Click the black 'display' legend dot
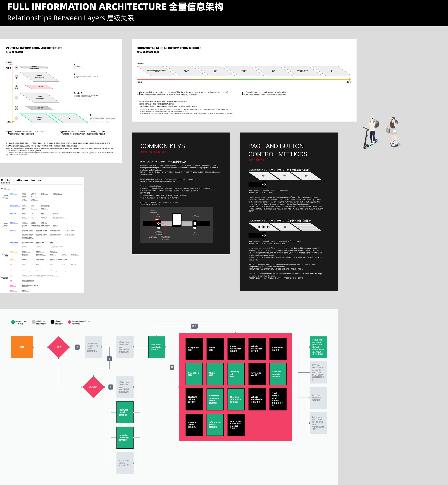The image size is (448, 485). tap(52, 322)
